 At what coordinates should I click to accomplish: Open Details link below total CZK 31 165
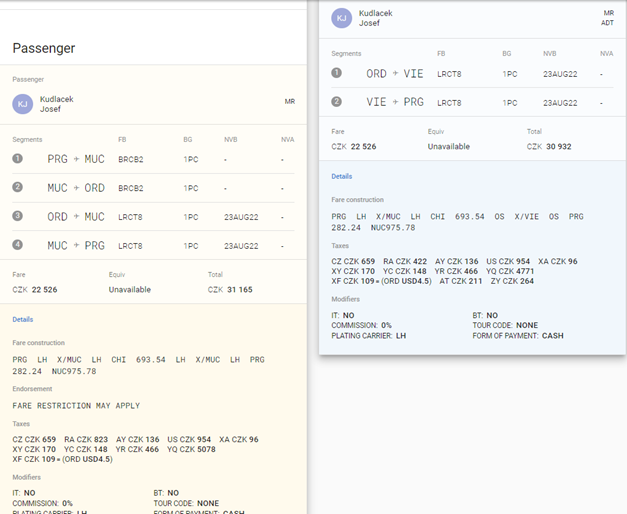point(22,320)
